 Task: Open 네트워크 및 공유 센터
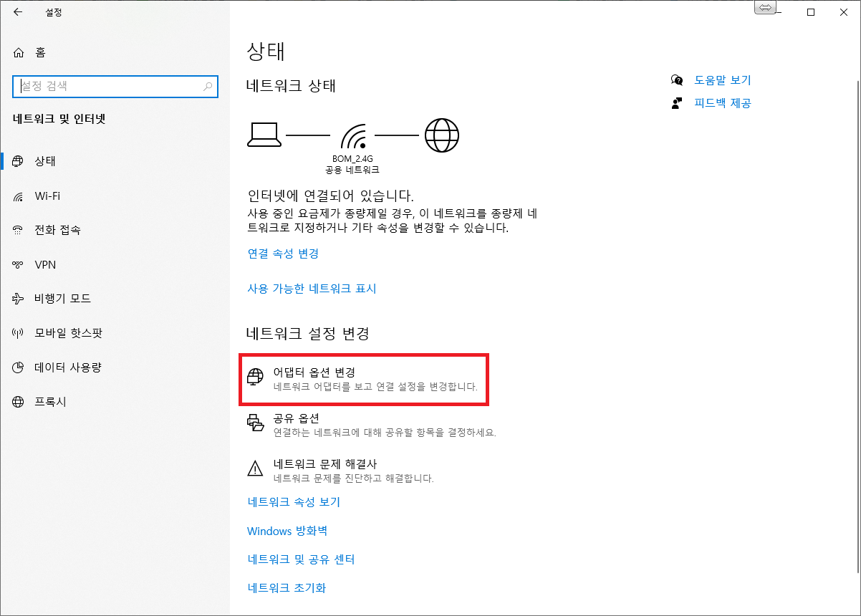[x=302, y=559]
